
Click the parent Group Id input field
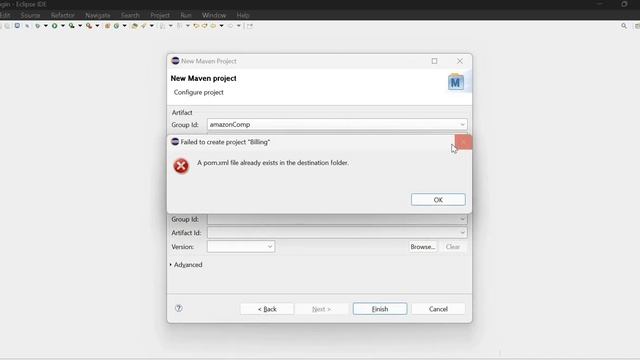(337, 219)
